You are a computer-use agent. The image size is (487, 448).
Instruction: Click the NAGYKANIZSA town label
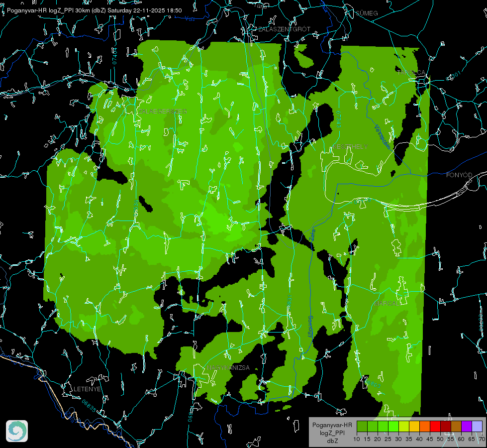tap(228, 367)
